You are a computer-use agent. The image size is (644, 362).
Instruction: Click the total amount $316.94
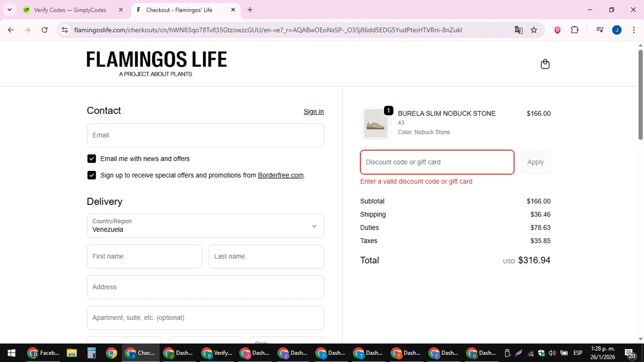coord(534,260)
